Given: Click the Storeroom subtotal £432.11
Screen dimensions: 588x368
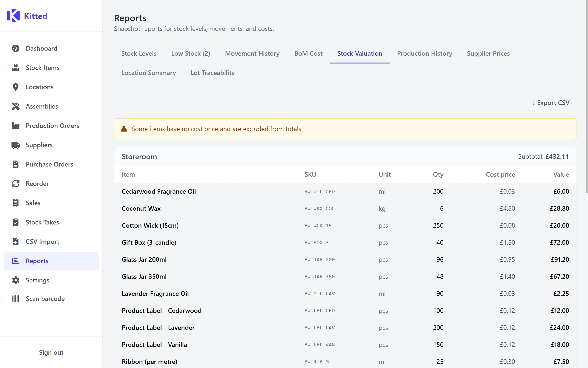Looking at the screenshot, I should 543,156.
